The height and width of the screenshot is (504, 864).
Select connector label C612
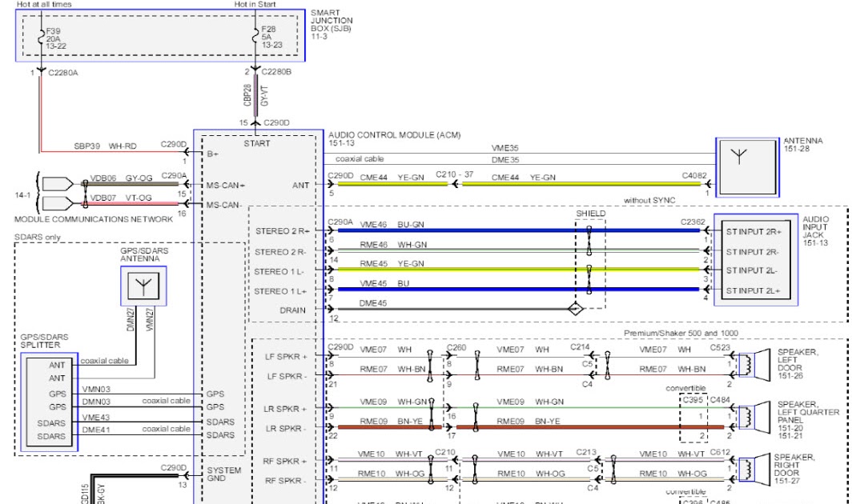pos(720,452)
